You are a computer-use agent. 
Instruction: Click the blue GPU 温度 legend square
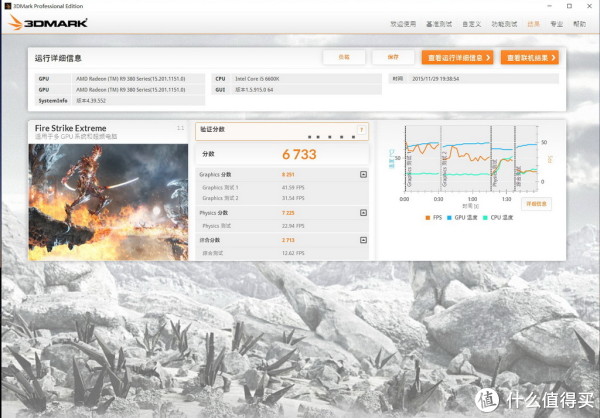pos(449,218)
